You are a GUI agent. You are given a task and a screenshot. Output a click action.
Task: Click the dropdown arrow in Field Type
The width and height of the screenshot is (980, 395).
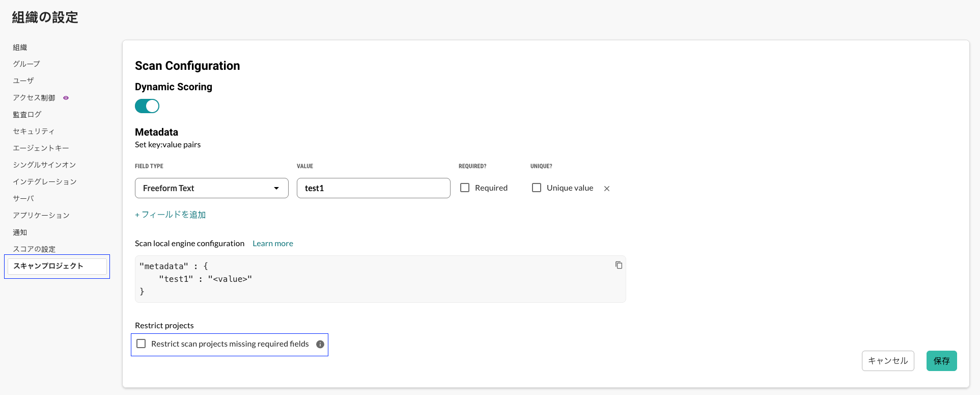[276, 188]
